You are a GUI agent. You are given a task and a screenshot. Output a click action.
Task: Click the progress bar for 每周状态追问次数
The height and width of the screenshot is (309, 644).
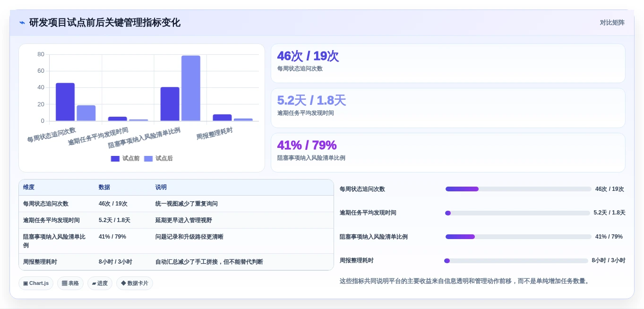click(x=518, y=189)
